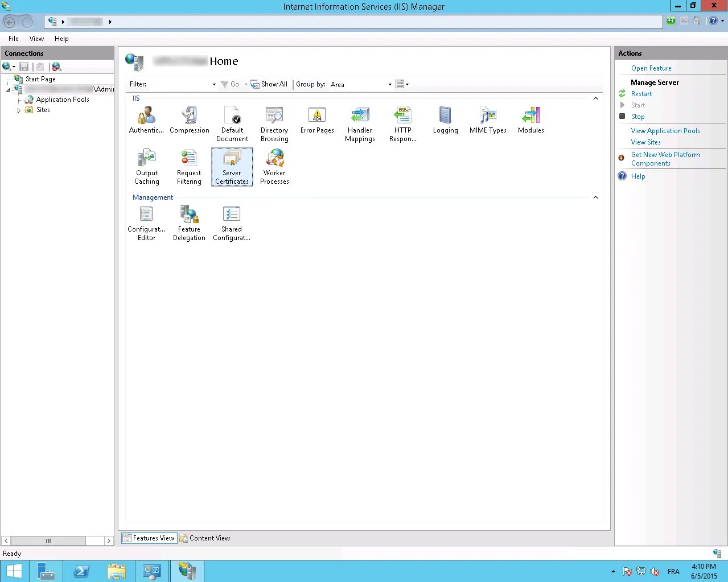The image size is (728, 582).
Task: Open the Help menu
Action: tap(61, 39)
